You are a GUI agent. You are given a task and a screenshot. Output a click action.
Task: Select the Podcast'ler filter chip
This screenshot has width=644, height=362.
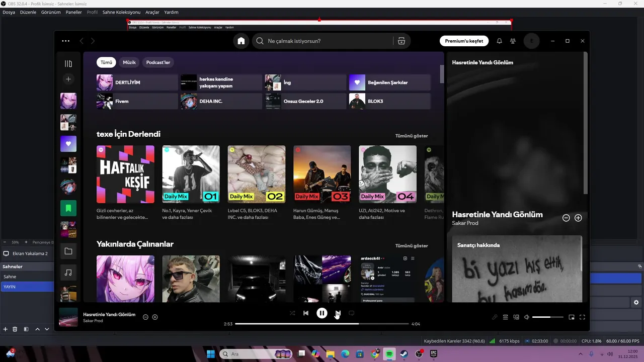pos(158,62)
